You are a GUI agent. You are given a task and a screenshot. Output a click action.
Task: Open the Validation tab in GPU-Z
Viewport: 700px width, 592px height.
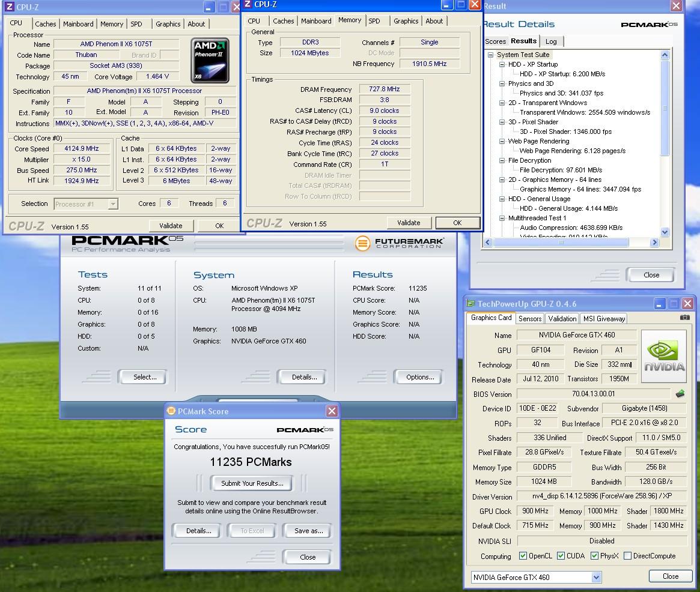pyautogui.click(x=562, y=319)
